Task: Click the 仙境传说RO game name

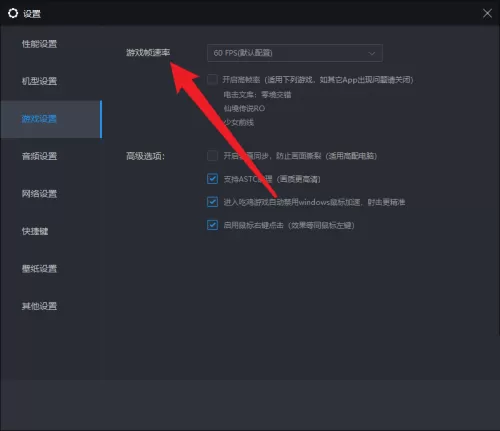Action: [244, 109]
